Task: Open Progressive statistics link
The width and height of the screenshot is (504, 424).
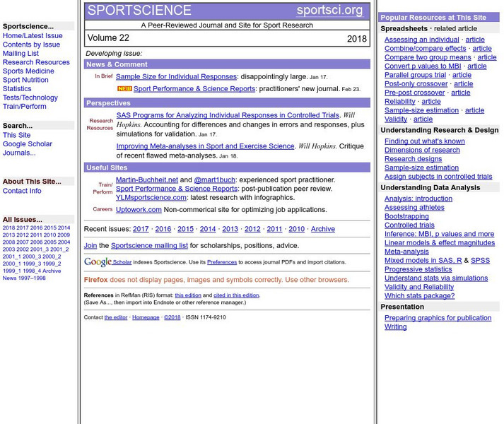Action: 418,270
